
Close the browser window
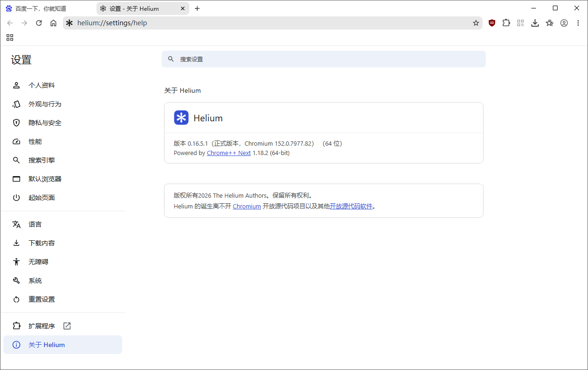tap(577, 8)
